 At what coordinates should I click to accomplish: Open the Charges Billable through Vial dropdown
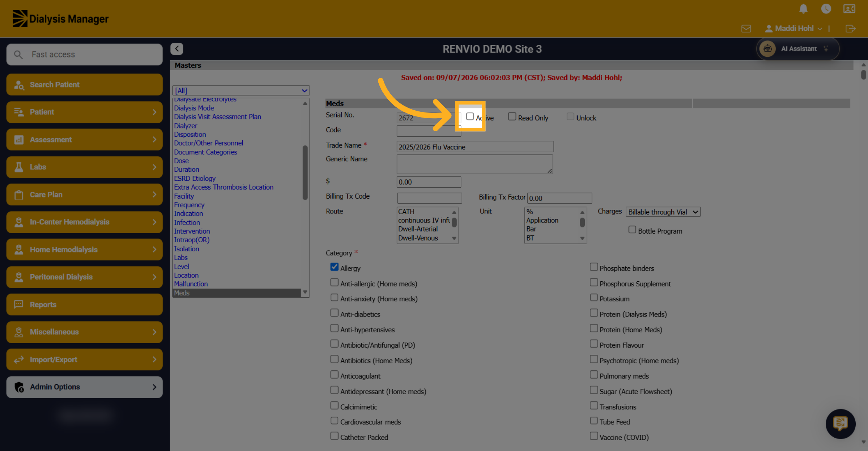(x=663, y=212)
